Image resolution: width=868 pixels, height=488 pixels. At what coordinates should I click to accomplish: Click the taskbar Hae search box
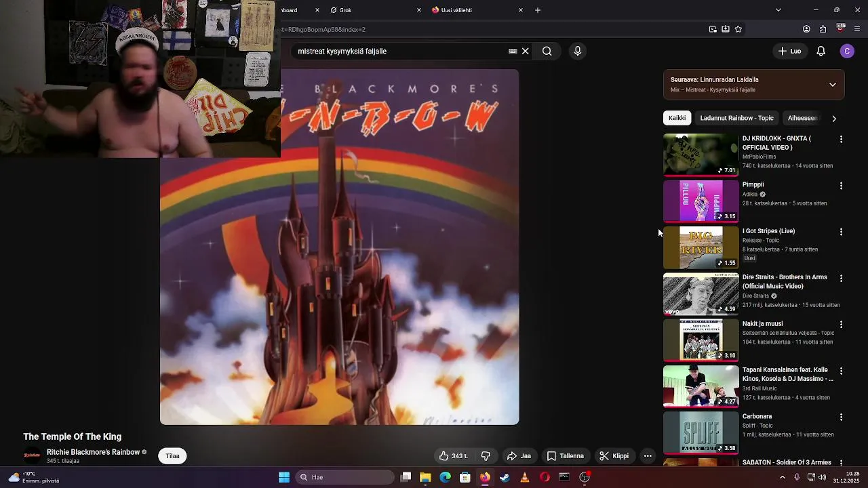click(x=346, y=477)
